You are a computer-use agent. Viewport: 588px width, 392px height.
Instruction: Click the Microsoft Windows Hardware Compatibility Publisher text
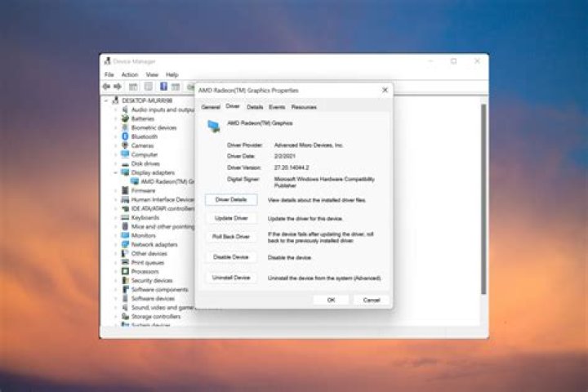324,182
